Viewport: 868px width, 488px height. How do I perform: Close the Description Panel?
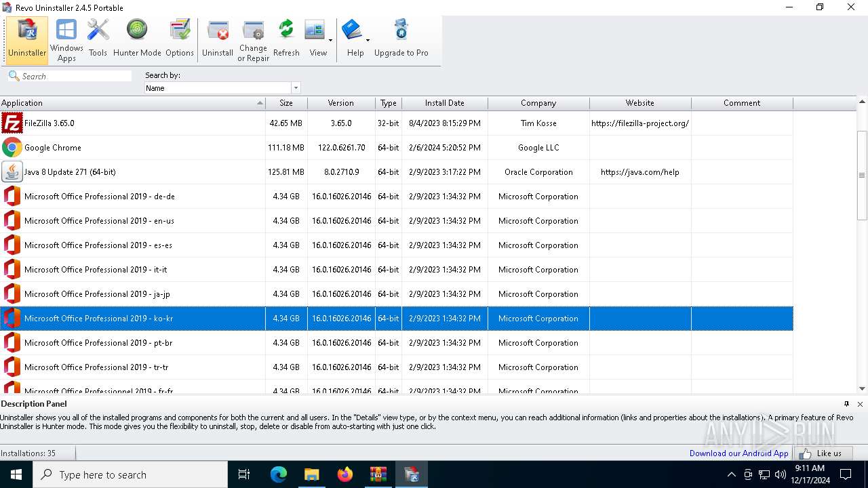pos(860,404)
